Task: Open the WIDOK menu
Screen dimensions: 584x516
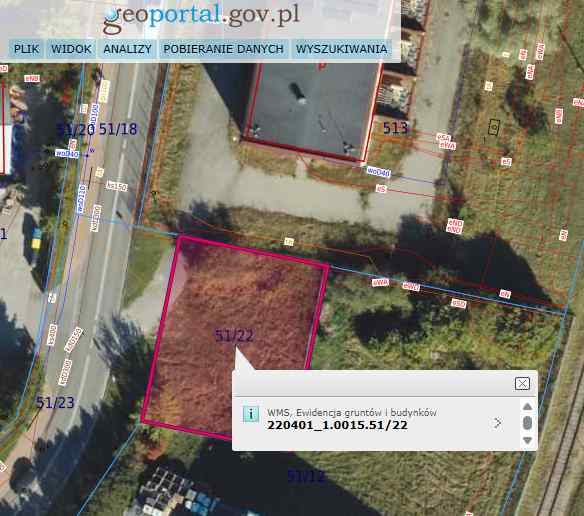Action: [71, 49]
